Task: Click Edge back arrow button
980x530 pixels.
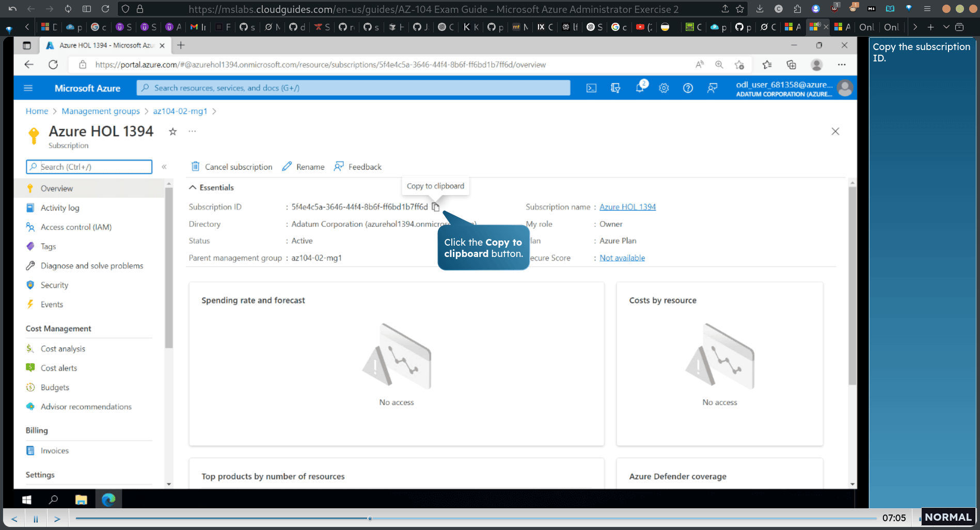Action: [x=29, y=65]
